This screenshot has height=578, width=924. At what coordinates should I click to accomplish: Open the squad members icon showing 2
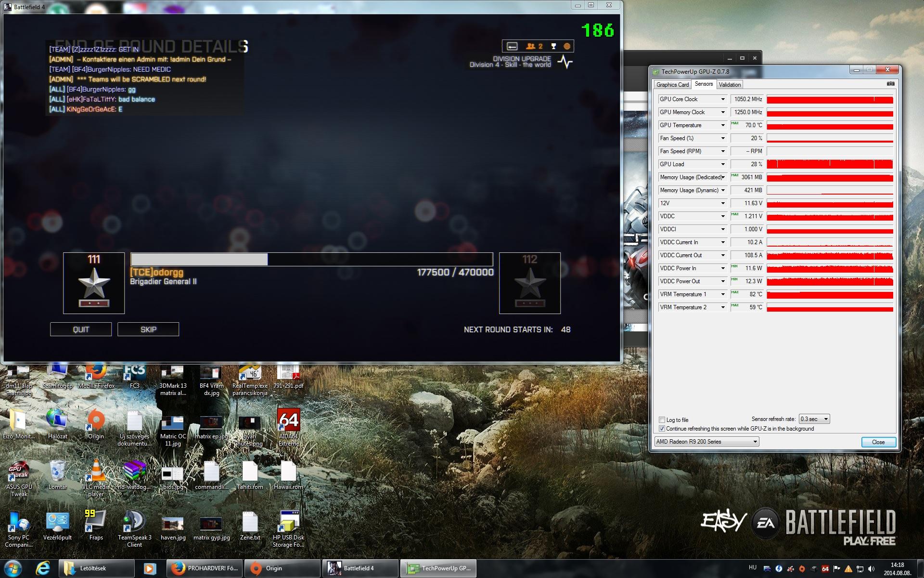pyautogui.click(x=534, y=46)
